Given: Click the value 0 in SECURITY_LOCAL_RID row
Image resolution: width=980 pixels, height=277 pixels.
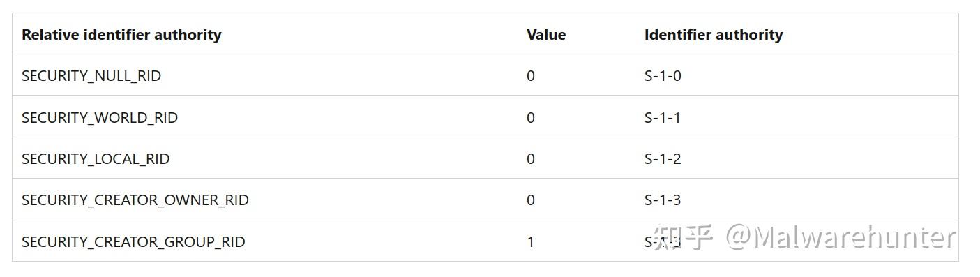Looking at the screenshot, I should point(531,159).
